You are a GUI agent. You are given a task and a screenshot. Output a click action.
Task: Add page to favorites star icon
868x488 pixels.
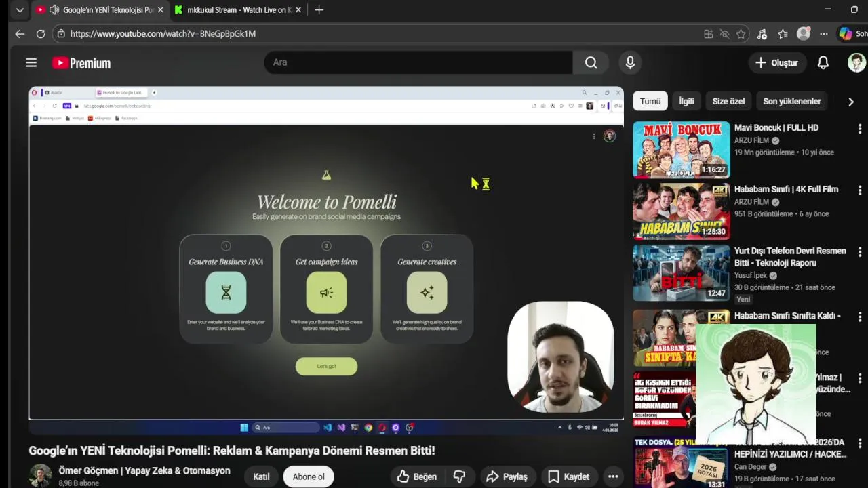click(x=741, y=34)
